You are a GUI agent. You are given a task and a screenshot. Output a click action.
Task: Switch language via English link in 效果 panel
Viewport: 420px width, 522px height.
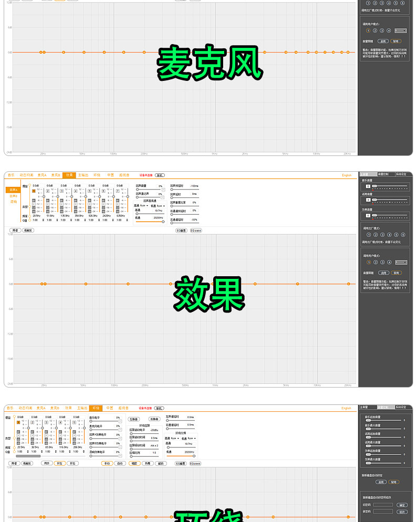coord(346,175)
